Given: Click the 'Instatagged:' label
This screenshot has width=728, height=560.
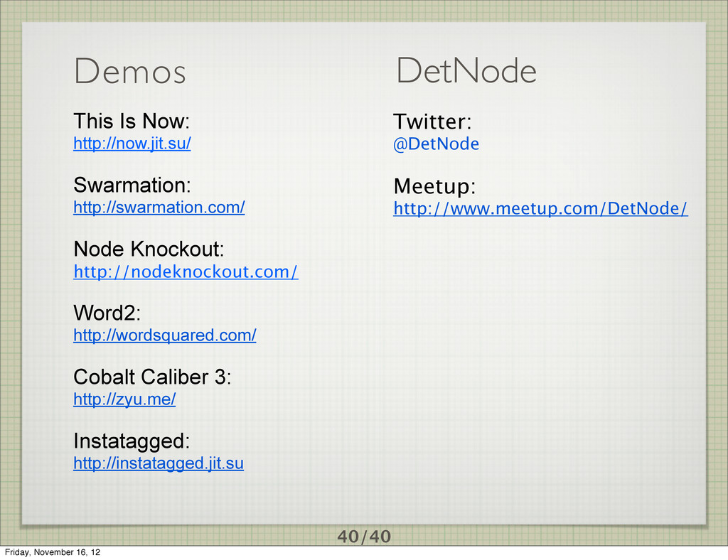Looking at the screenshot, I should (x=132, y=441).
